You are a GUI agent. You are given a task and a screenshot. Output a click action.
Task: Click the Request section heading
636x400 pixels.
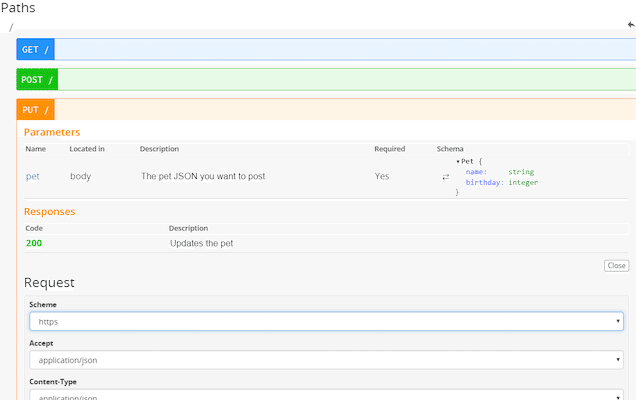tap(49, 283)
